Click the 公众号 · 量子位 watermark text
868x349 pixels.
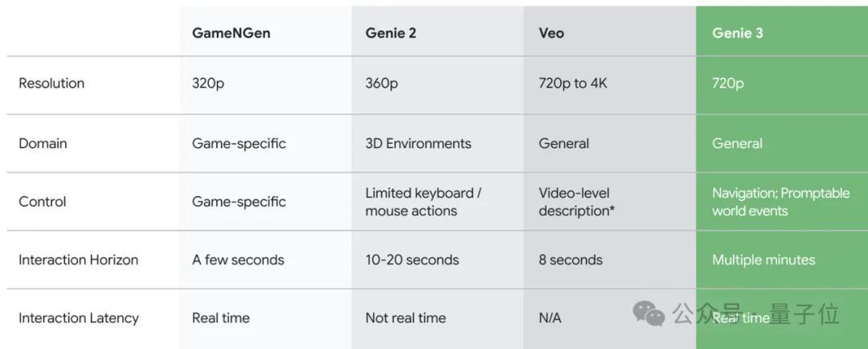coord(756,314)
